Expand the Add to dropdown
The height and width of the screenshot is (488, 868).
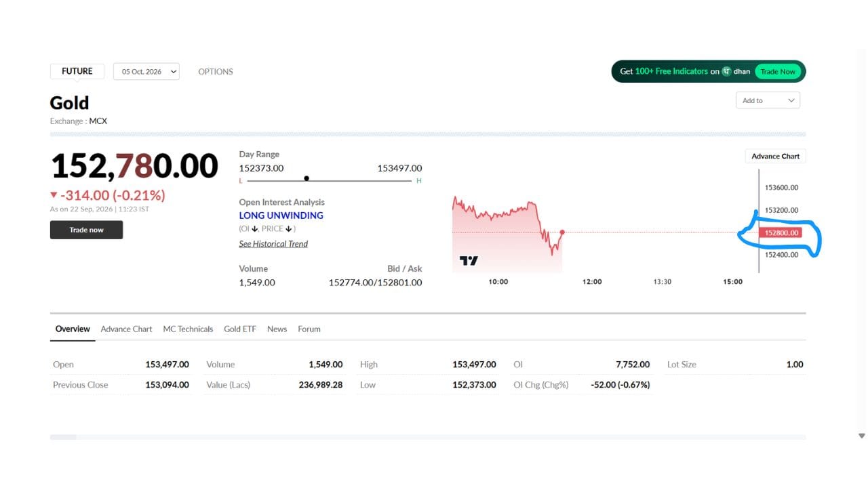[x=768, y=100]
